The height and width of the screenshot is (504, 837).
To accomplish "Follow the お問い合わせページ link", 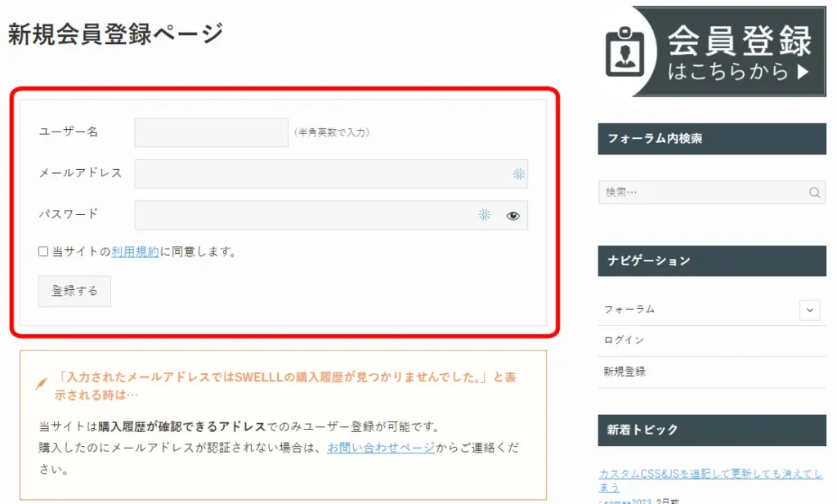I will pos(380,448).
